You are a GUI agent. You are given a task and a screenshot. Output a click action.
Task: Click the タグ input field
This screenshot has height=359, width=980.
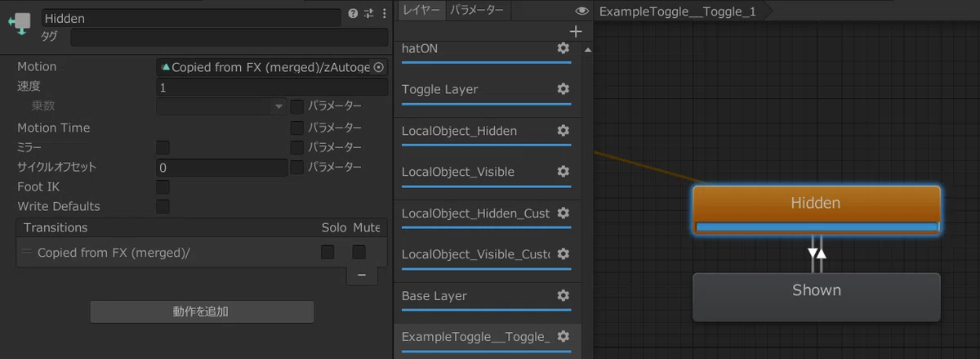click(229, 38)
